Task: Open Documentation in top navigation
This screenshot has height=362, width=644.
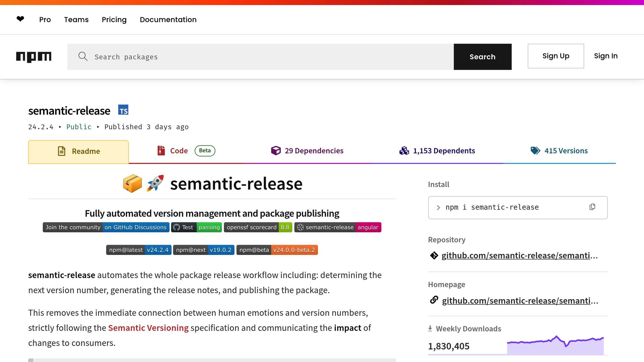Action: pos(168,19)
